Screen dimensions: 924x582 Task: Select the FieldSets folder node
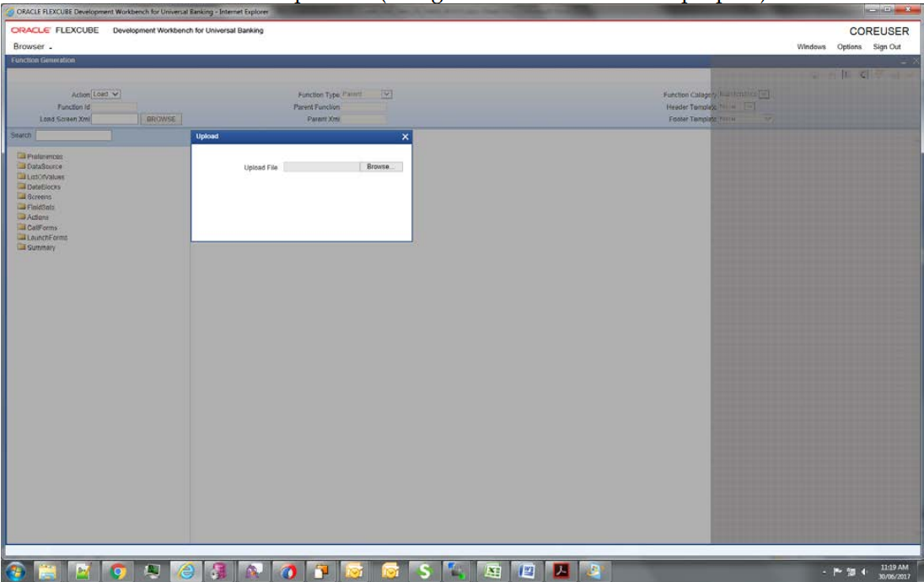click(x=36, y=207)
